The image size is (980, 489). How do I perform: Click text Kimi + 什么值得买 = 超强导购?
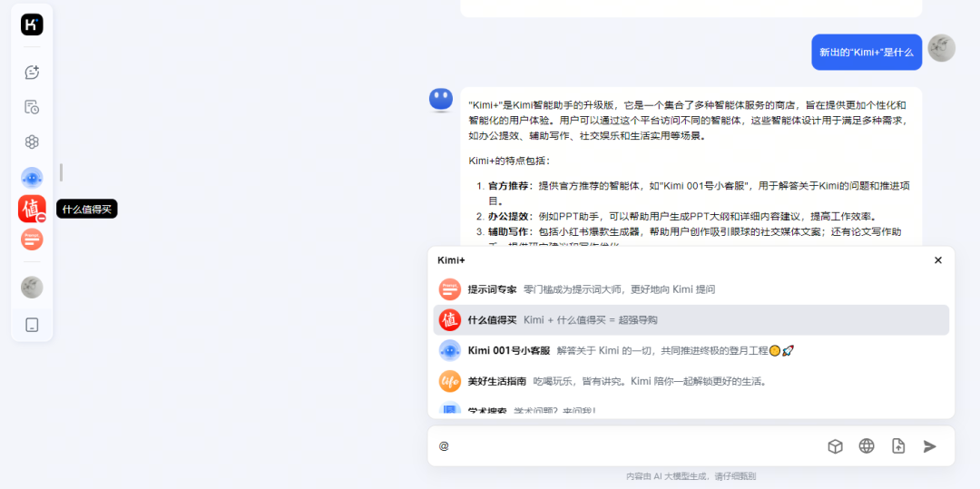point(591,319)
